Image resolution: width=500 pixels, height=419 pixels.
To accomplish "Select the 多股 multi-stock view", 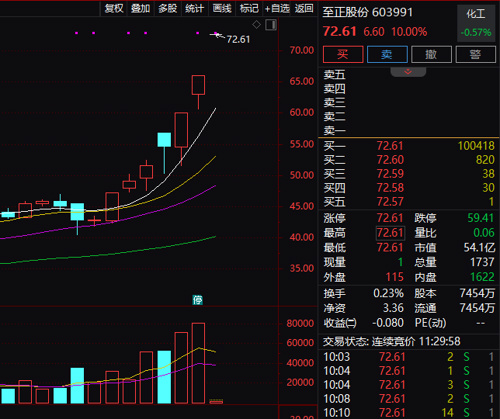I will [167, 8].
